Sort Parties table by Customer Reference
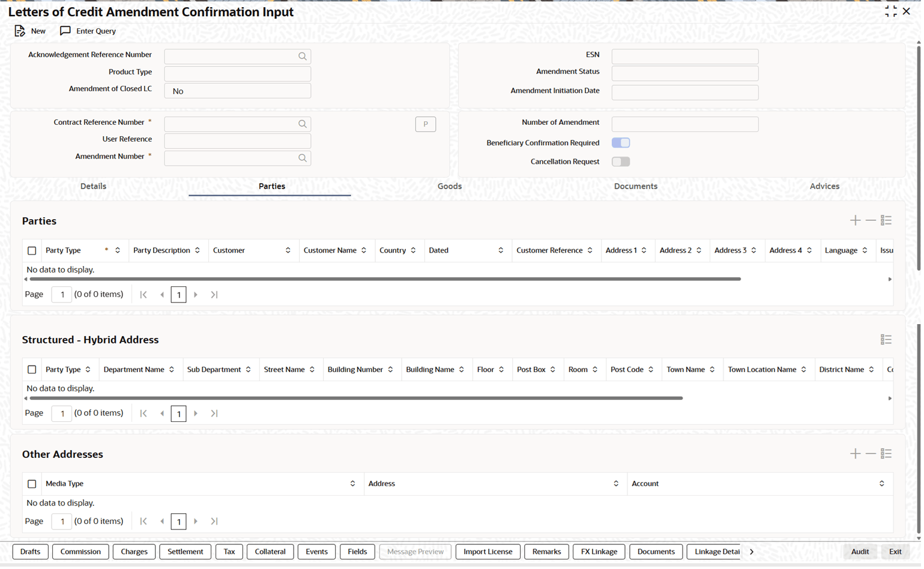Screen dimensions: 924x569 pyautogui.click(x=590, y=250)
